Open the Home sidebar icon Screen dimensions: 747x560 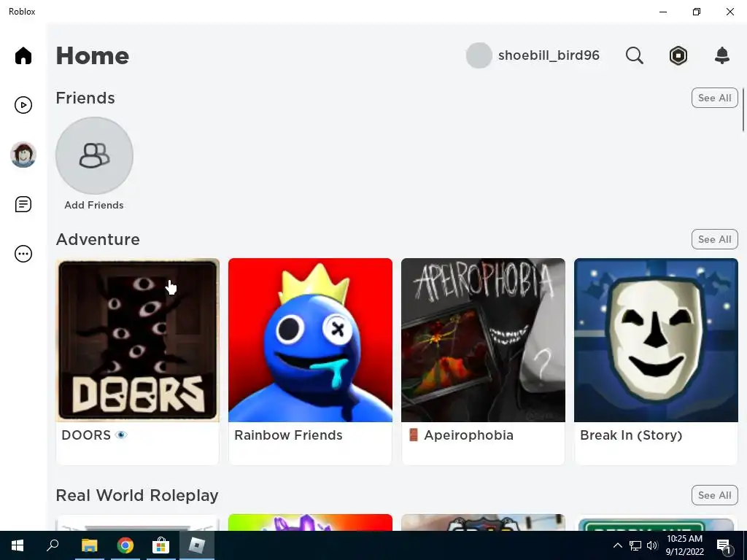23,55
